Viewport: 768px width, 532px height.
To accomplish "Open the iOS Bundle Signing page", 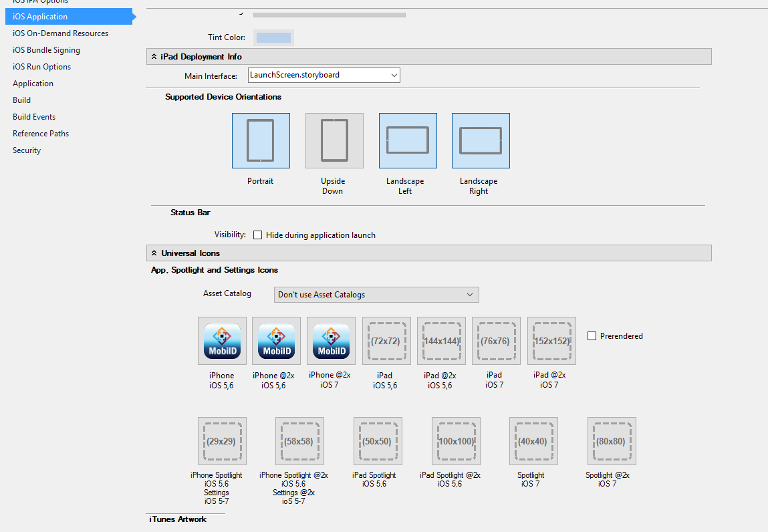I will (x=46, y=50).
